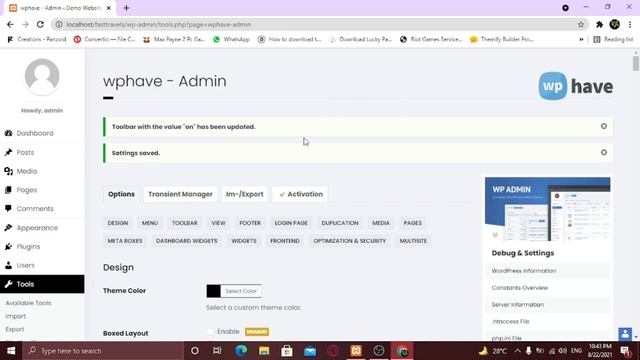Click the browser back arrow
The image size is (640, 360).
click(x=10, y=24)
